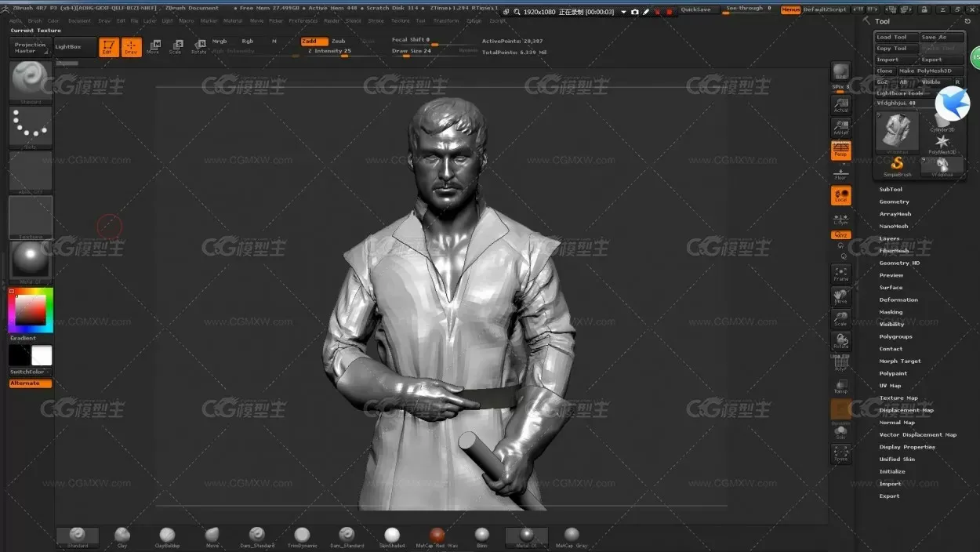The height and width of the screenshot is (552, 980).
Task: Choose the MatCap Gray material
Action: (x=572, y=537)
